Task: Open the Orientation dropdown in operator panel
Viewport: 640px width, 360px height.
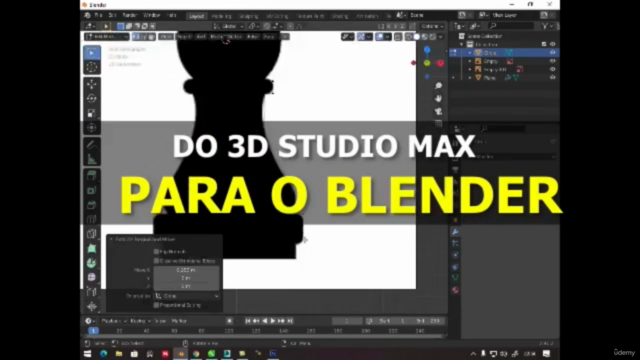Action: 187,296
